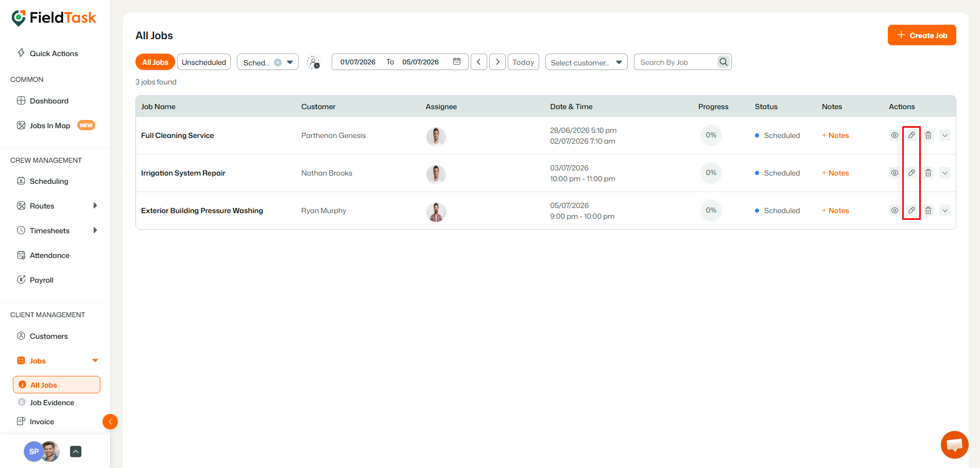Expand the Irrigation System Repair row chevron
This screenshot has height=468, width=980.
[x=945, y=173]
